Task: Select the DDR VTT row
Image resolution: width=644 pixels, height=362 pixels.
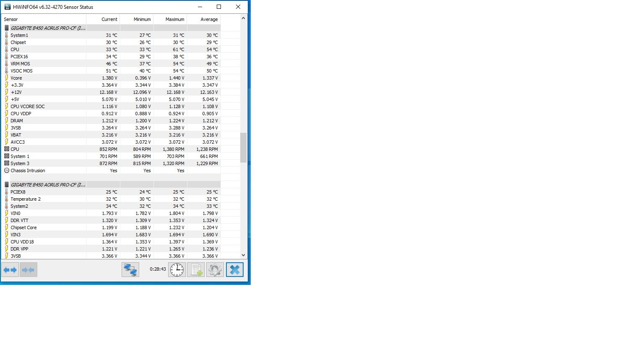Action: click(x=111, y=220)
